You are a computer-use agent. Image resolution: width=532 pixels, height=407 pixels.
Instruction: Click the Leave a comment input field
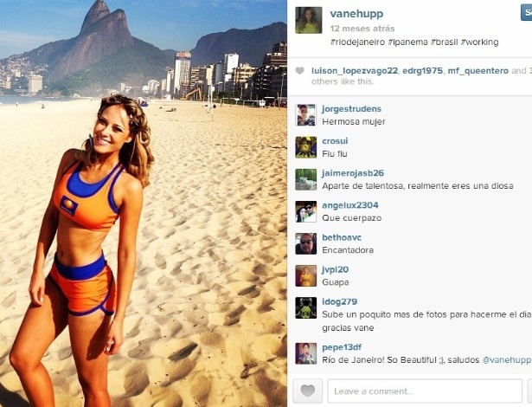click(425, 391)
